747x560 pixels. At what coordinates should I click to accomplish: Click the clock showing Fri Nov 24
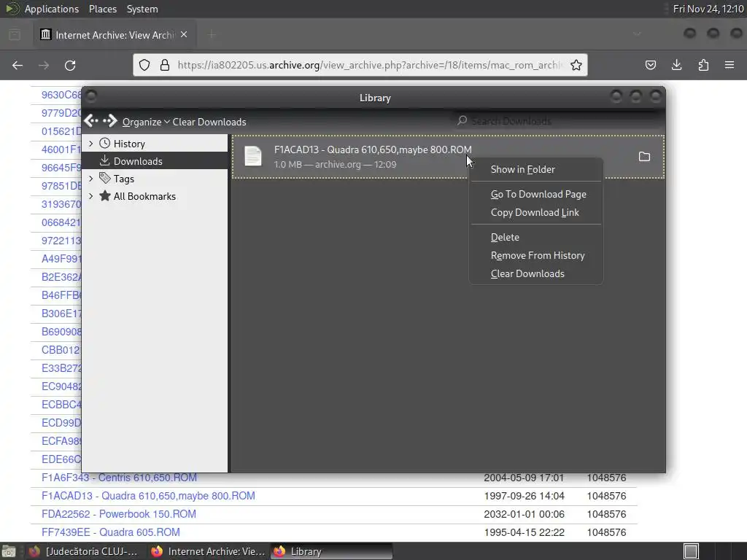708,9
